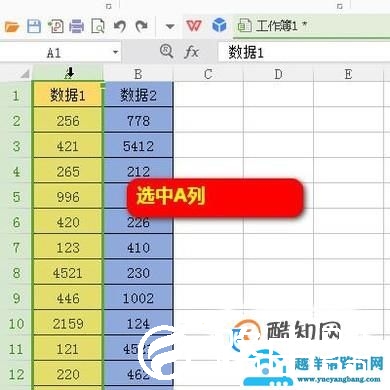
Task: Select column D header
Action: pyautogui.click(x=278, y=74)
